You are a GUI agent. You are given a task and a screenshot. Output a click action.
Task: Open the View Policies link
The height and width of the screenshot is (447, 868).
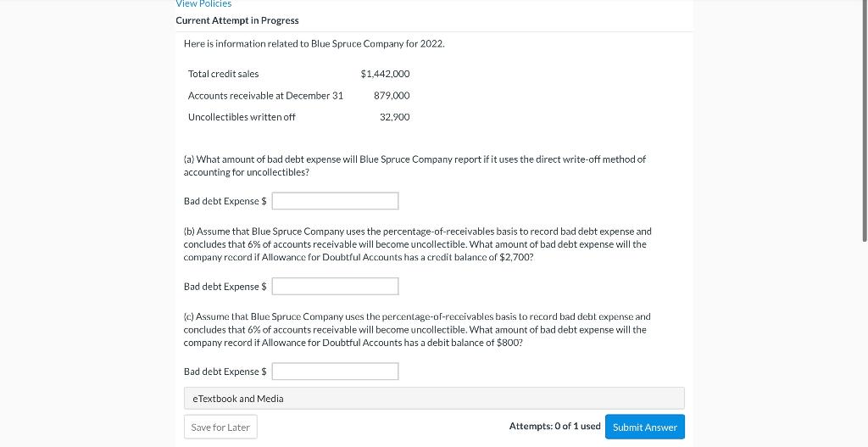203,4
